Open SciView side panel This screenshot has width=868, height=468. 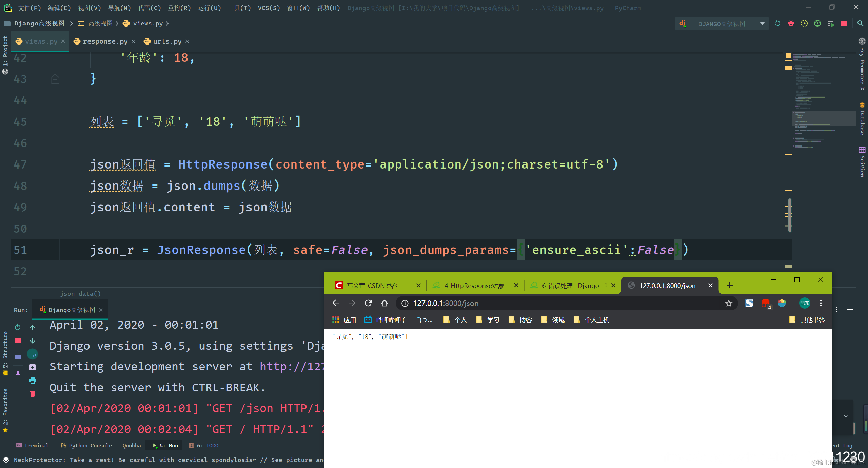(x=862, y=161)
